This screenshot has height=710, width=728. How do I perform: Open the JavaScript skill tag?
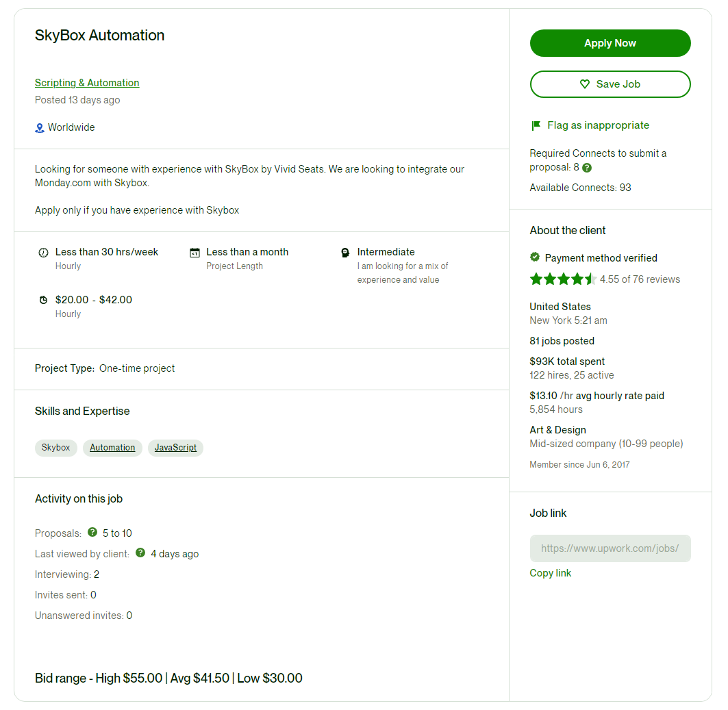pyautogui.click(x=175, y=448)
